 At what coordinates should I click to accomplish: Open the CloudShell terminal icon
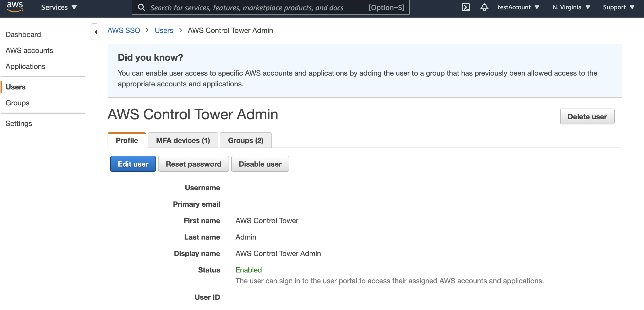tap(466, 7)
